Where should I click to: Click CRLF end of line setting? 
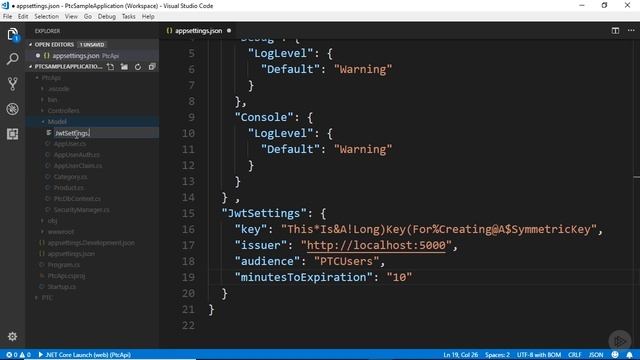pos(574,355)
